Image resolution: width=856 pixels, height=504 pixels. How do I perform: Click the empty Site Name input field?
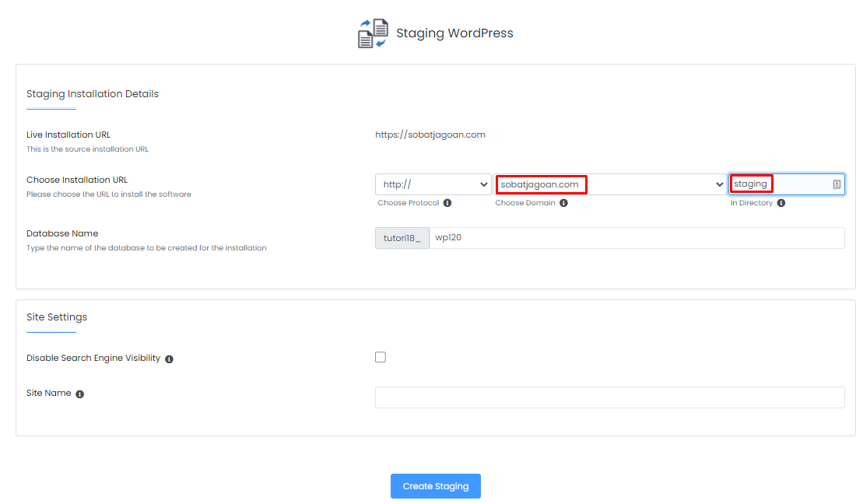pyautogui.click(x=610, y=397)
